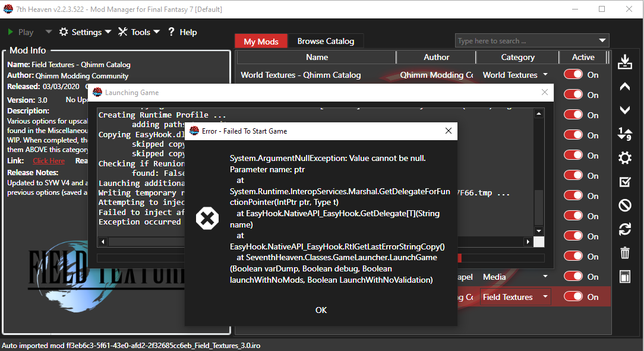This screenshot has height=351, width=644.
Task: Click the Help question mark icon
Action: (171, 31)
